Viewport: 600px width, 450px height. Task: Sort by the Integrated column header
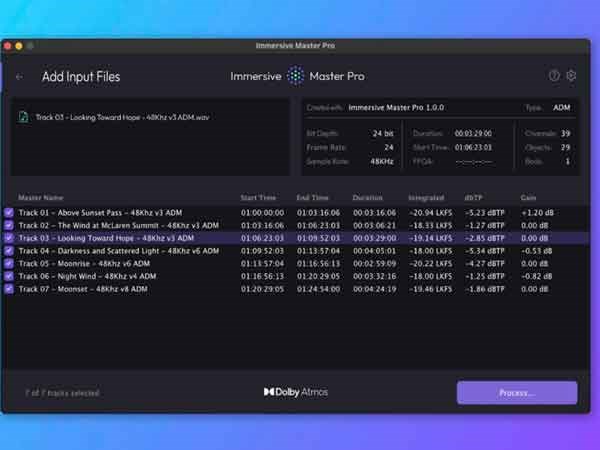426,198
